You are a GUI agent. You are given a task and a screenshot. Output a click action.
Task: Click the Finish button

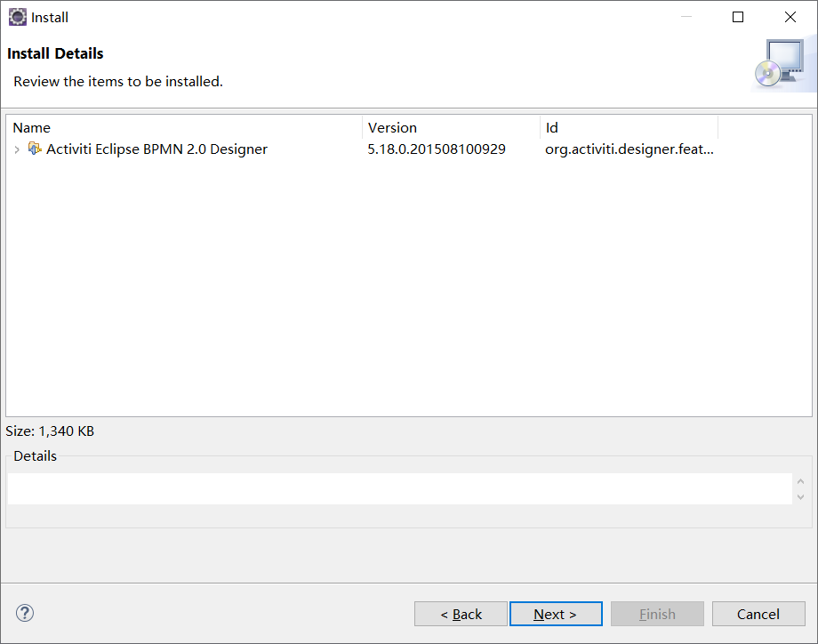coord(657,614)
